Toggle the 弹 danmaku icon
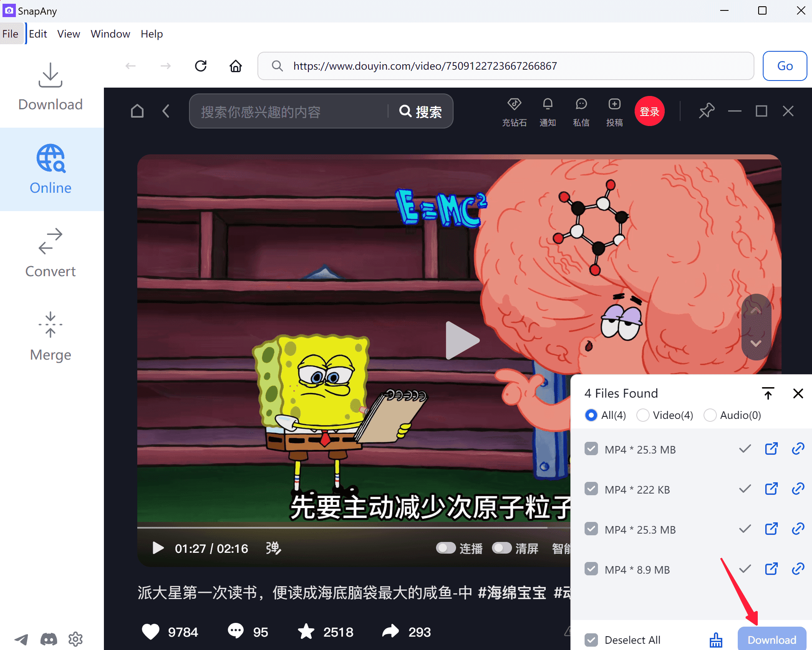The height and width of the screenshot is (650, 812). pos(273,548)
